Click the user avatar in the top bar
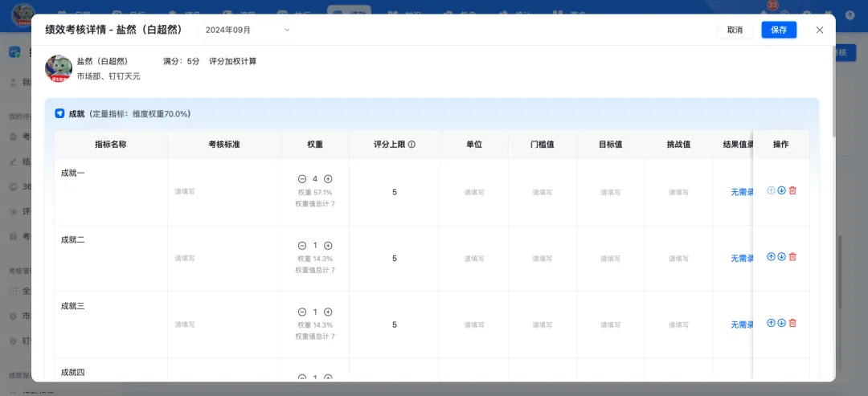 point(23,15)
